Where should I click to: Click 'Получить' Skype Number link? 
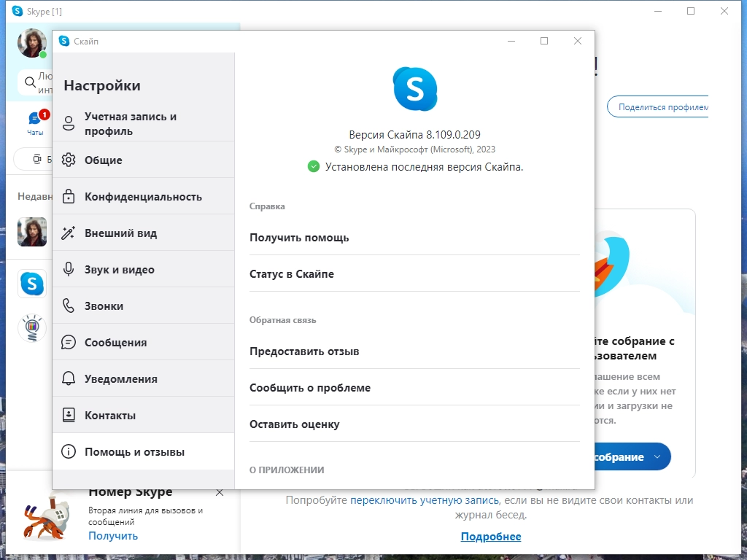pyautogui.click(x=113, y=536)
